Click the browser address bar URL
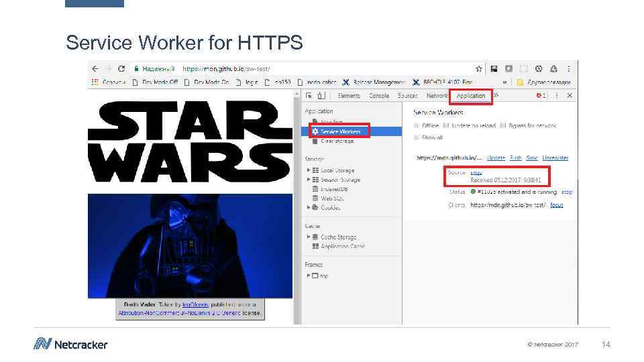 (226, 68)
